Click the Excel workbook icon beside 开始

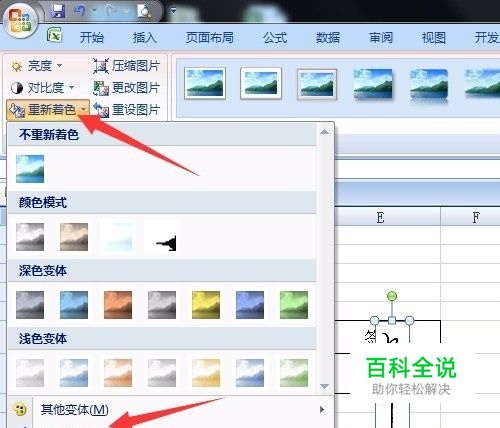(54, 35)
